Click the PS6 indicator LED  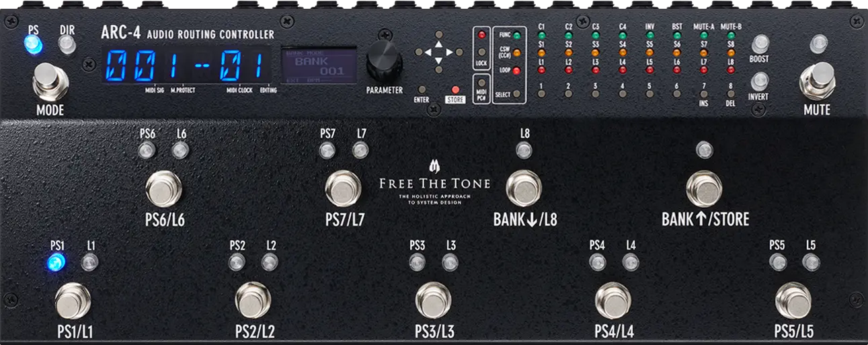click(147, 151)
